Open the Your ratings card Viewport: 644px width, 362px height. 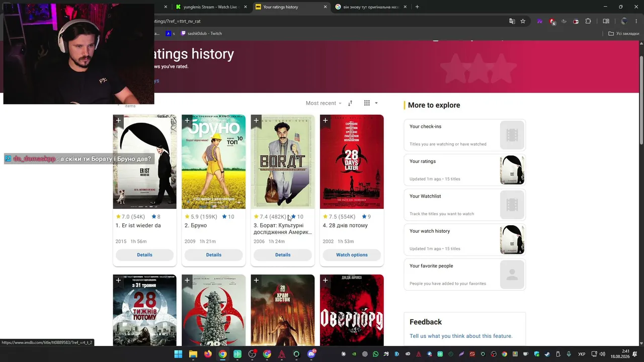[x=464, y=169]
